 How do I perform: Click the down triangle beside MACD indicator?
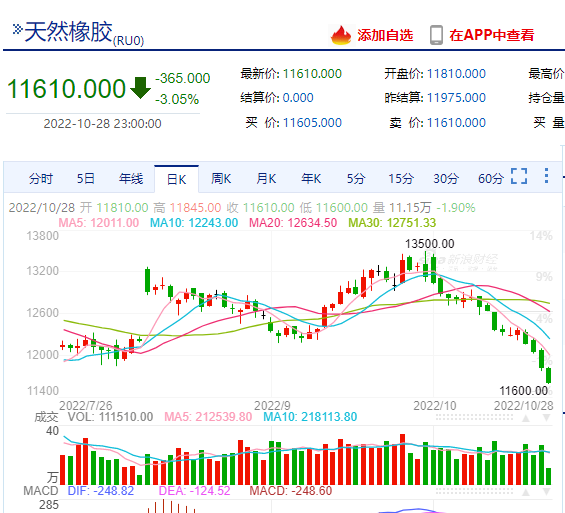(546, 492)
